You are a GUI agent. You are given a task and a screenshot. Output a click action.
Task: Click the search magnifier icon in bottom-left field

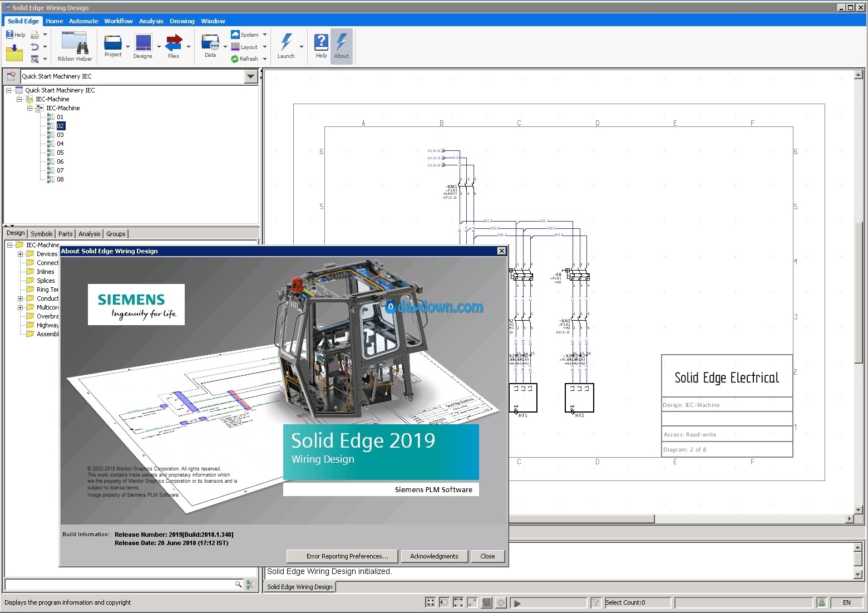click(x=238, y=584)
